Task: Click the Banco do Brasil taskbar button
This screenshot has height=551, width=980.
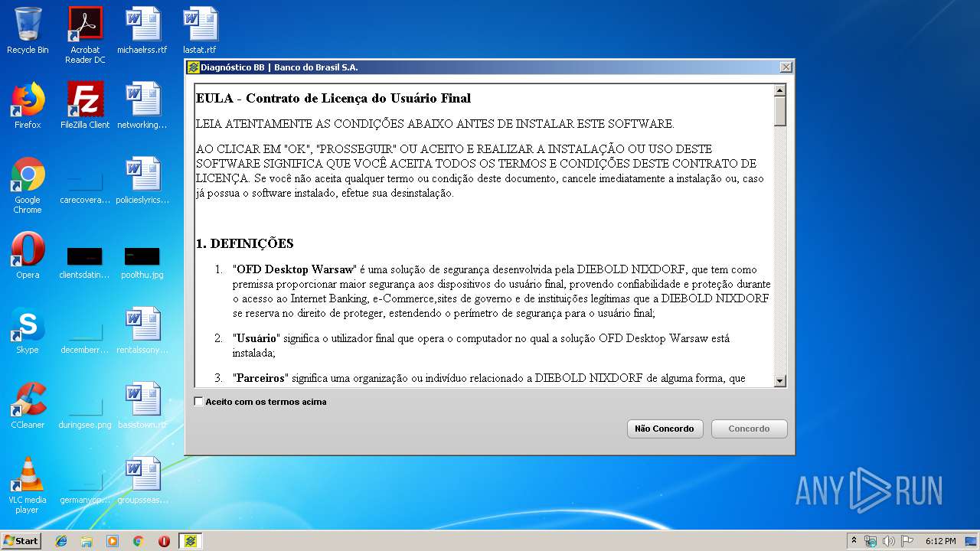Action: (191, 541)
